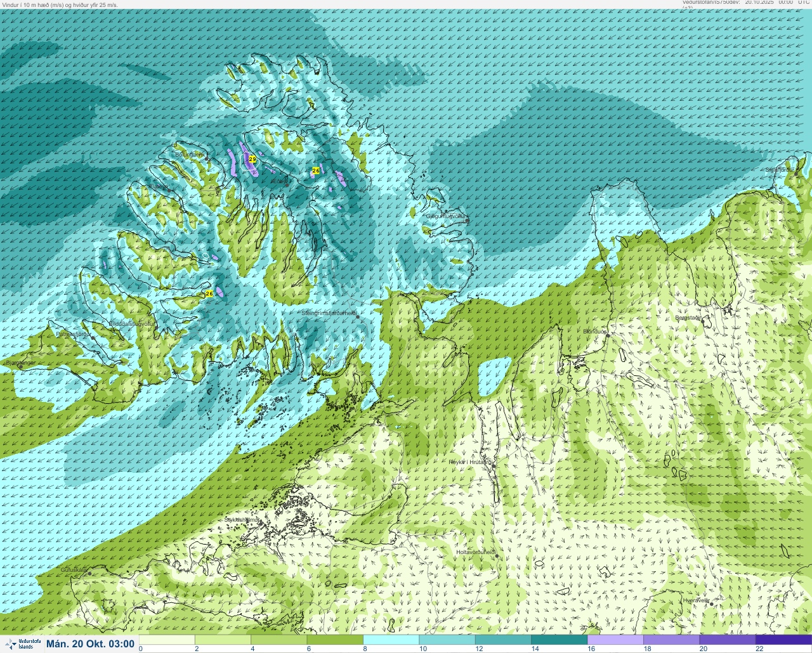Click the 18–20 m/s legend color band
The width and height of the screenshot is (812, 653).
pyautogui.click(x=671, y=640)
